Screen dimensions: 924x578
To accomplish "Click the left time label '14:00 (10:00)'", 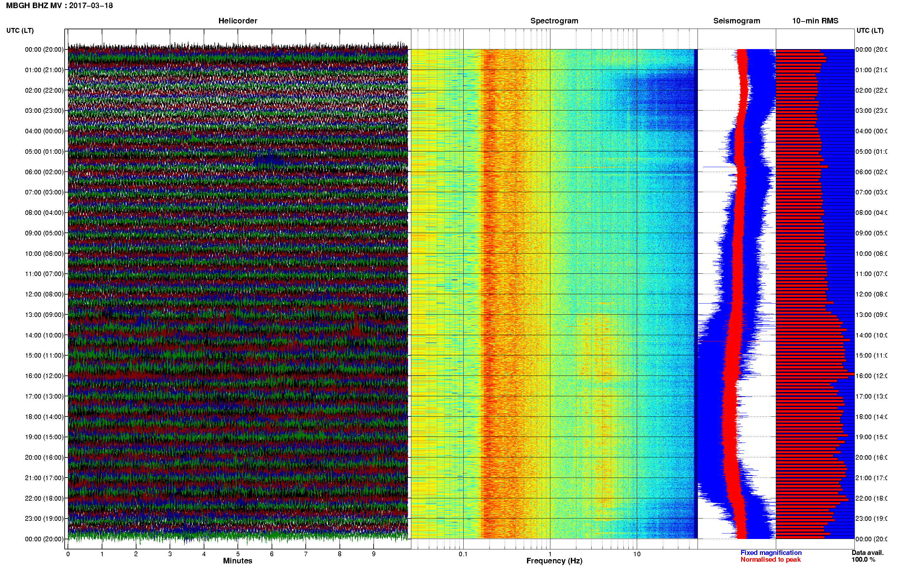I will click(44, 335).
